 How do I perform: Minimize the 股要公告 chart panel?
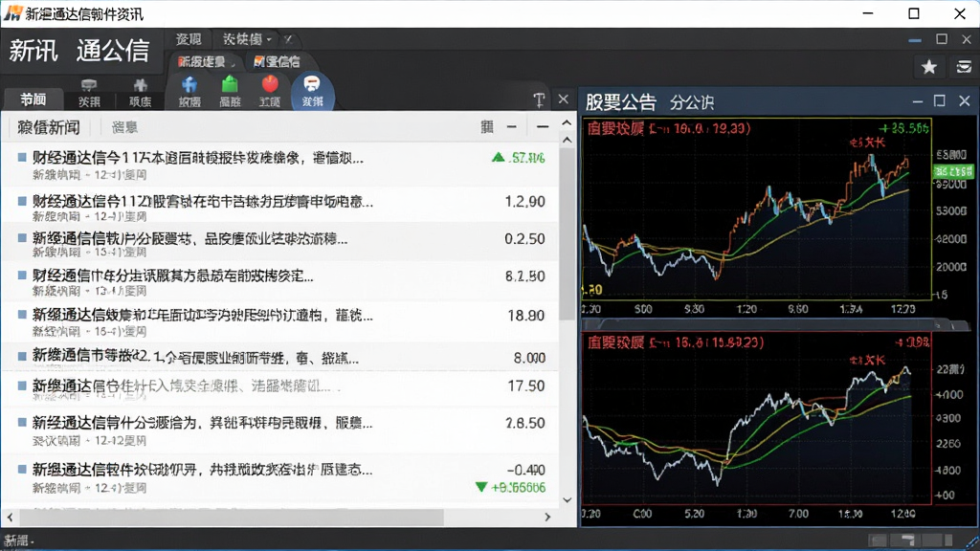click(918, 101)
